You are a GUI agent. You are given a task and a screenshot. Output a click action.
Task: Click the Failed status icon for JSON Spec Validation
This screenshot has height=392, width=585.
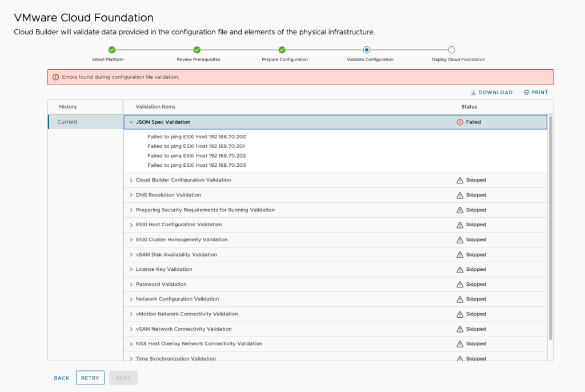pyautogui.click(x=460, y=122)
